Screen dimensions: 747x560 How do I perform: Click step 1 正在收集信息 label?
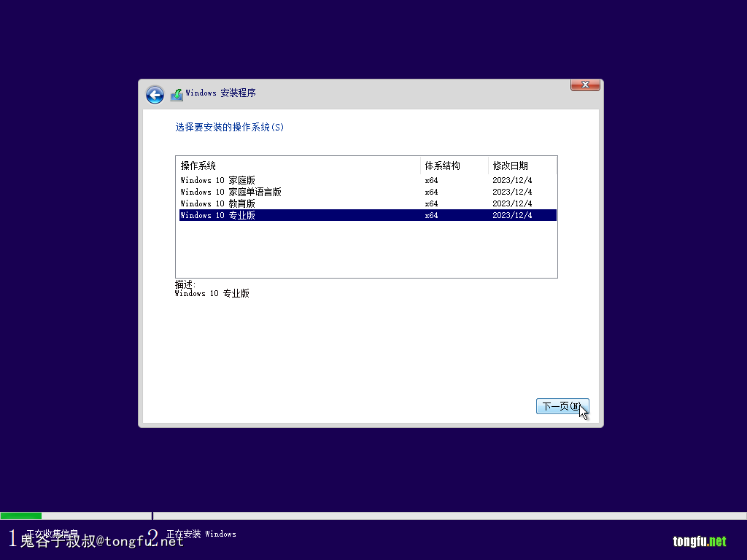[x=52, y=534]
